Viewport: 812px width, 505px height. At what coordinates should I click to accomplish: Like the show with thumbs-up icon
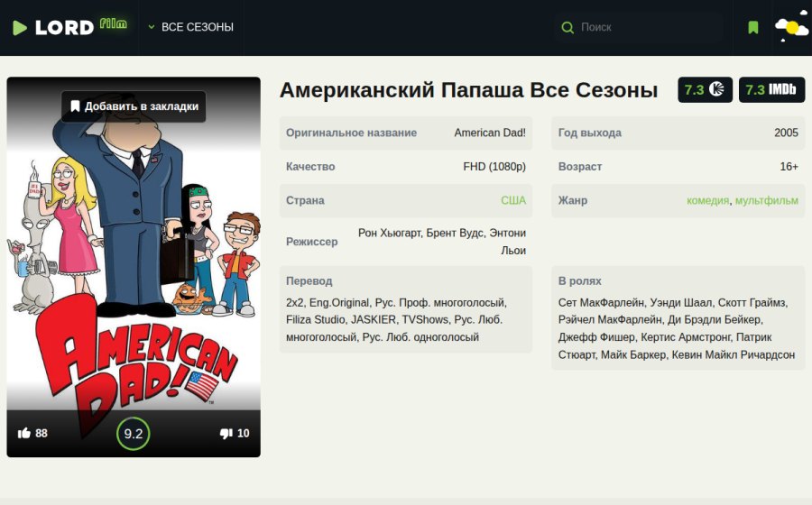click(x=23, y=433)
